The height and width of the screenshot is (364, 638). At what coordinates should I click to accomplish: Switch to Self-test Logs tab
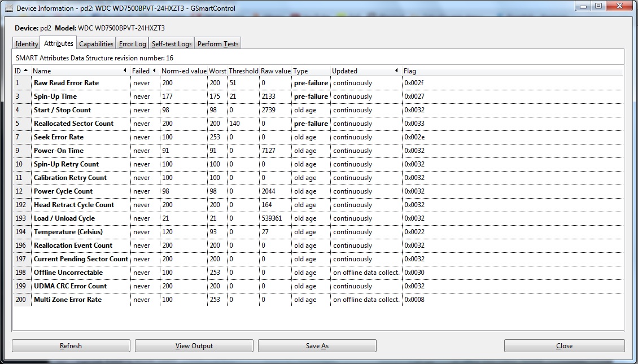[171, 43]
